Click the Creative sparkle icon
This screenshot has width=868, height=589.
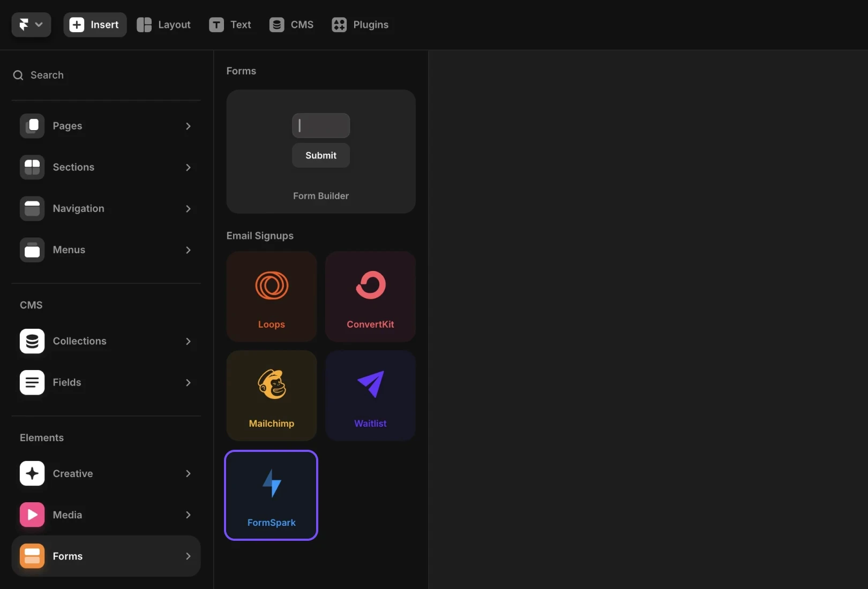(32, 473)
